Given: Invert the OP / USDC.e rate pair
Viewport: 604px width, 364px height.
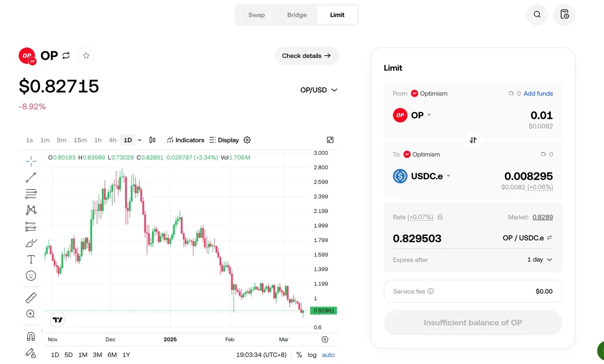Looking at the screenshot, I should click(549, 238).
